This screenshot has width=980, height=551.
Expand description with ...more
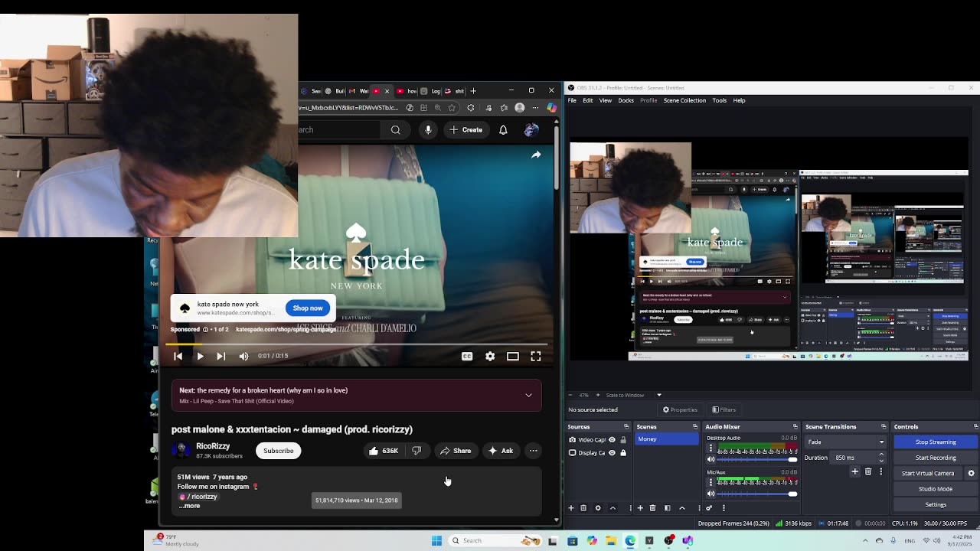[190, 506]
